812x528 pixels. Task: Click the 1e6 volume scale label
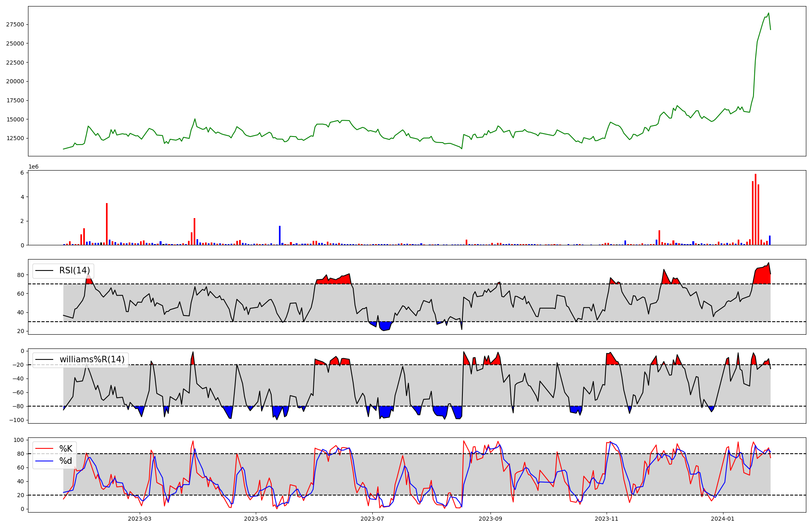33,167
